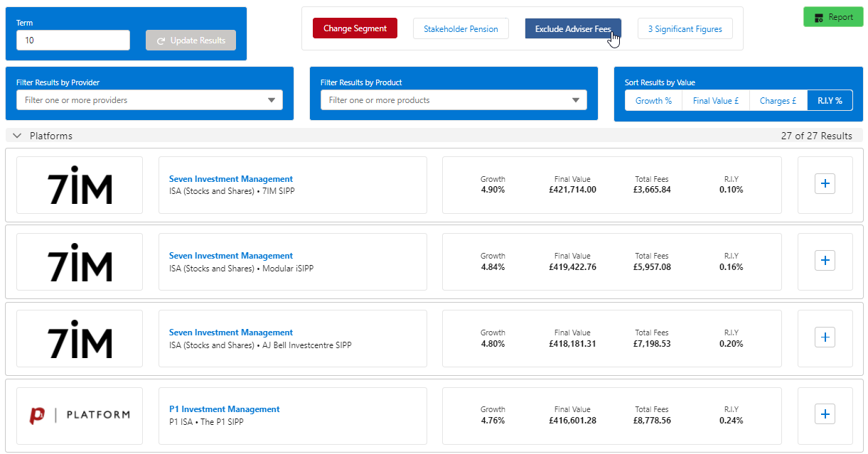Viewport: 868px width, 454px height.
Task: Select the final value £421,714.00
Action: click(x=572, y=190)
